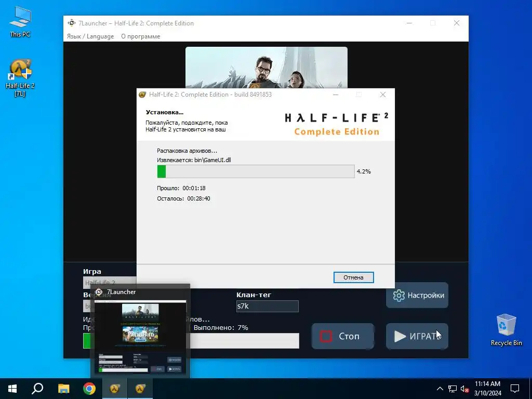Click the Выполнено: 7% status text
This screenshot has width=532, height=399.
click(221, 328)
